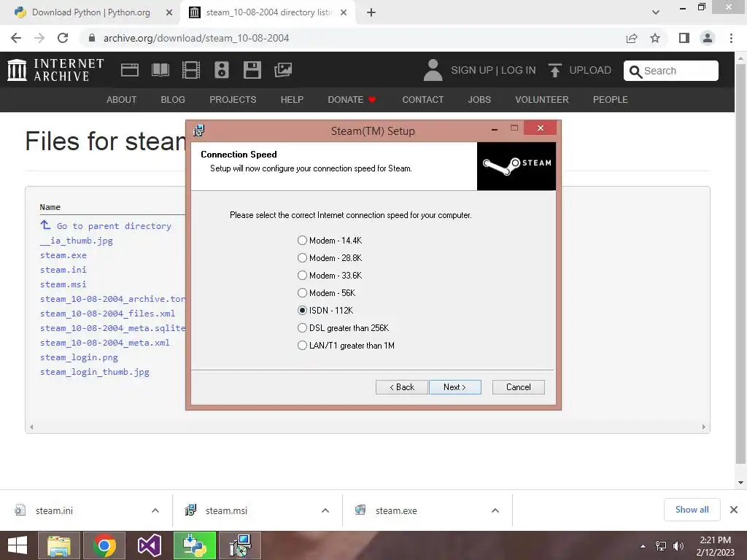Open Visual Studio from taskbar

150,545
